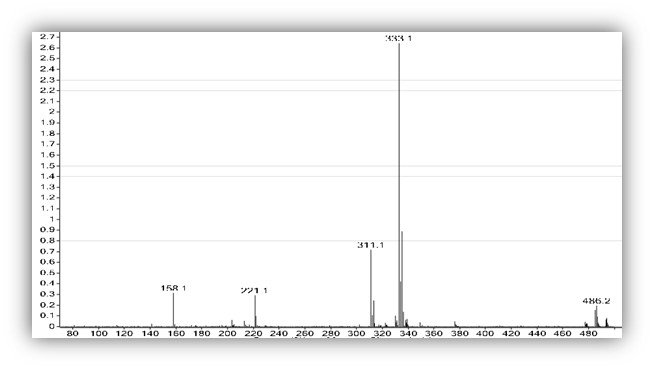Image resolution: width=654 pixels, height=370 pixels.
Task: Click the 333.1 peak label
Action: point(398,38)
